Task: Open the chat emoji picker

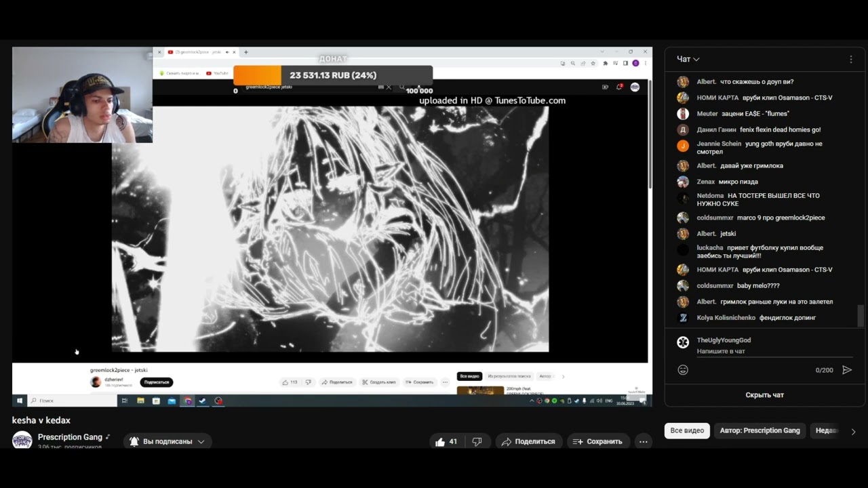Action: click(683, 370)
